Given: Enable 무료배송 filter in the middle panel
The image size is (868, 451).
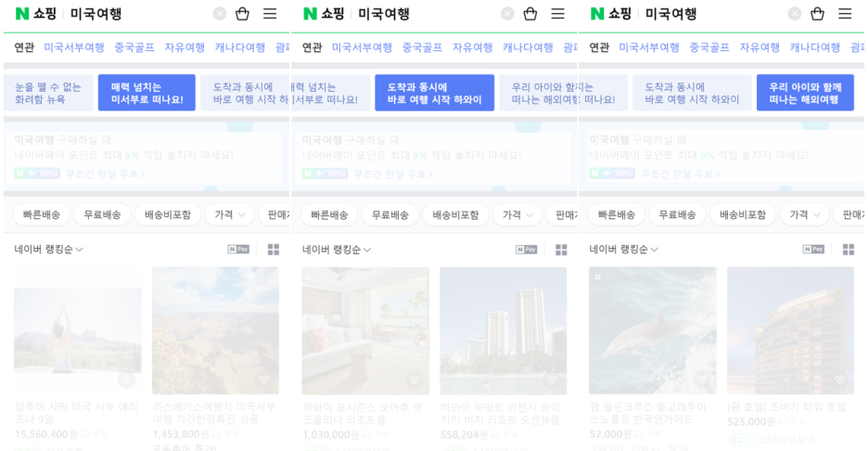Looking at the screenshot, I should point(389,214).
